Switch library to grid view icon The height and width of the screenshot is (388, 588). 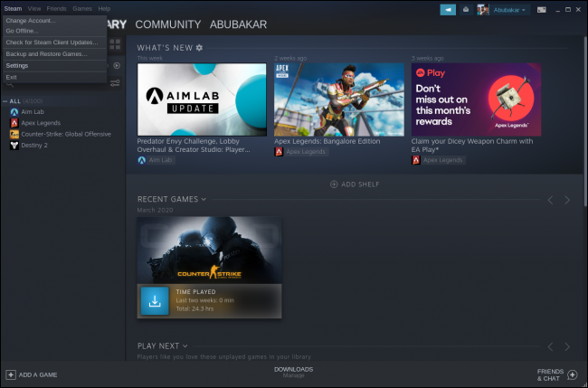point(116,43)
